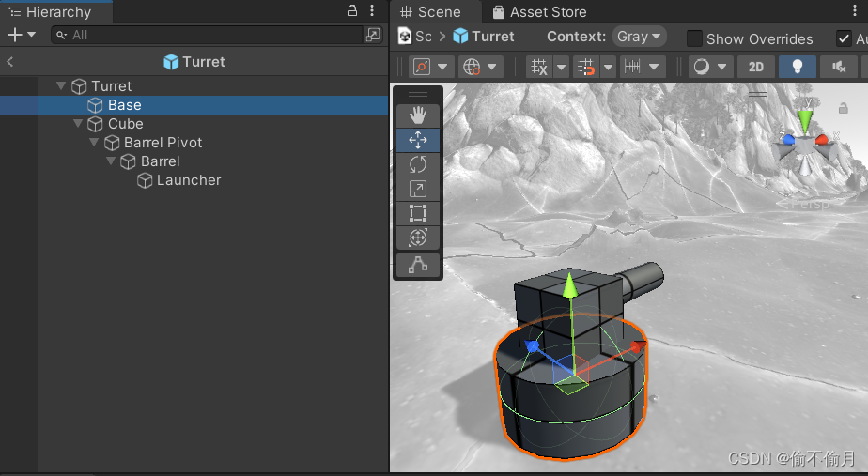This screenshot has width=868, height=476.
Task: Toggle scene audio mute button
Action: (x=838, y=67)
